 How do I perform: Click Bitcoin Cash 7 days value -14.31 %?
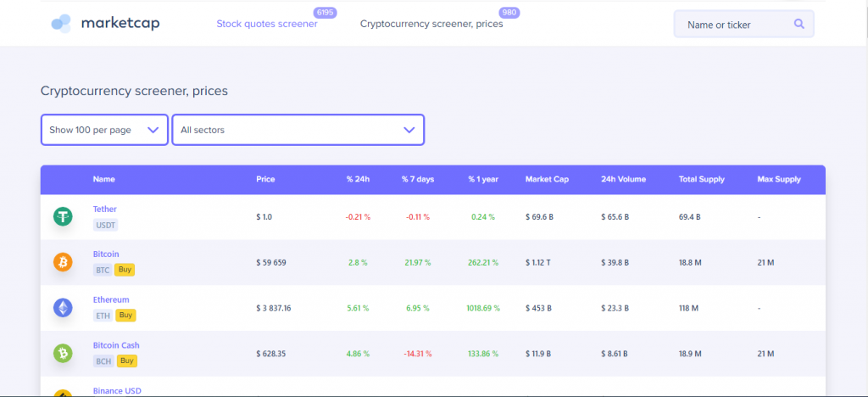coord(418,353)
